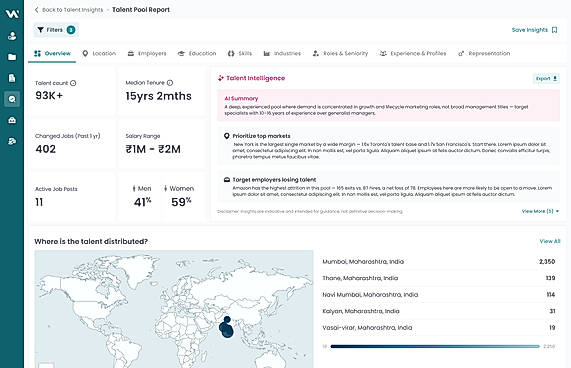Select the Overview tab
This screenshot has width=571, height=368.
52,54
